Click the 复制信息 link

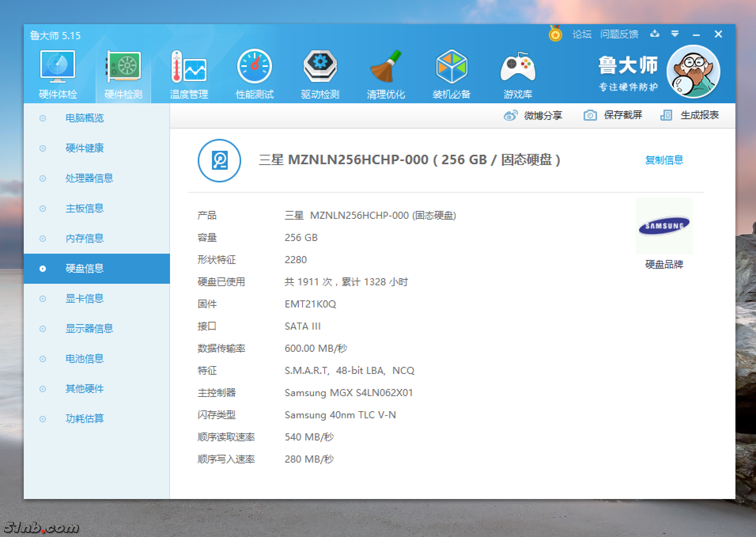pos(664,160)
